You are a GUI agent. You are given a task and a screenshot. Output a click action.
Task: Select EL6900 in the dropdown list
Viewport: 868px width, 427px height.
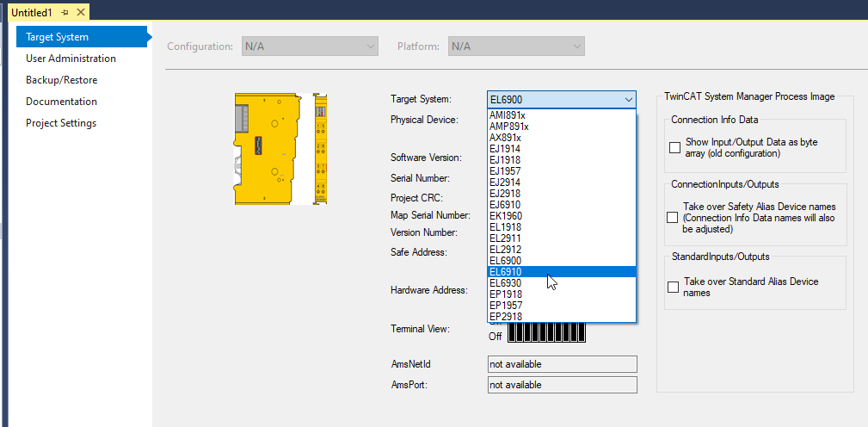562,260
